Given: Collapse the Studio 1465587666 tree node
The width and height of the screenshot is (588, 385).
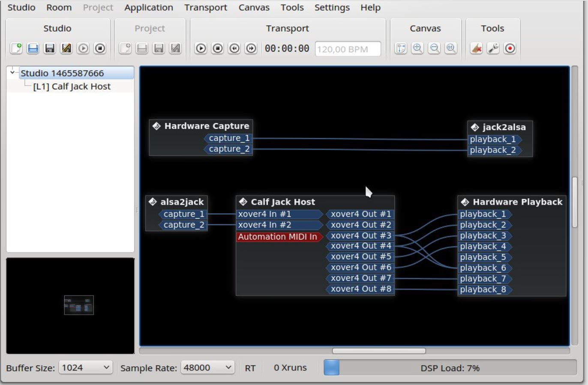Looking at the screenshot, I should coord(12,73).
